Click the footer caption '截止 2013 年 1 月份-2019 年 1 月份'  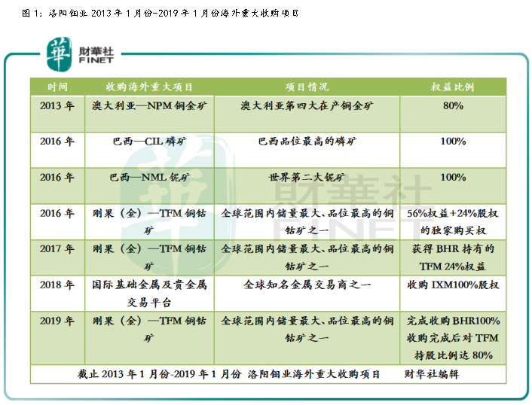click(x=159, y=374)
